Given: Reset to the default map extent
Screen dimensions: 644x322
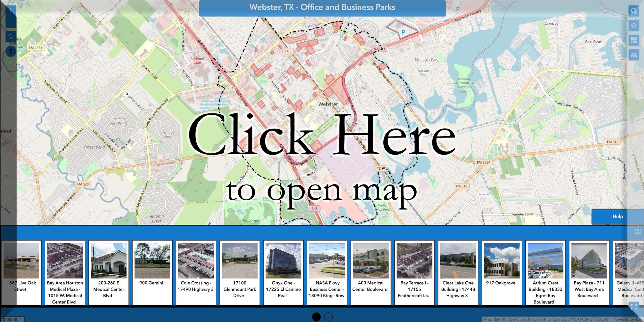Looking at the screenshot, I should click(11, 36).
